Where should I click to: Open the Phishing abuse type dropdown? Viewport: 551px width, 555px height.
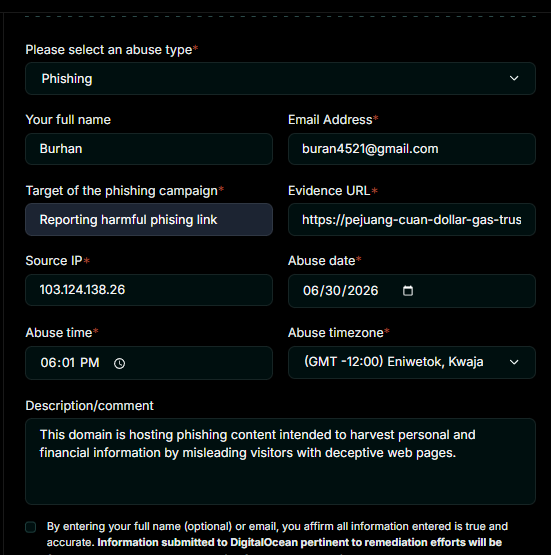280,79
